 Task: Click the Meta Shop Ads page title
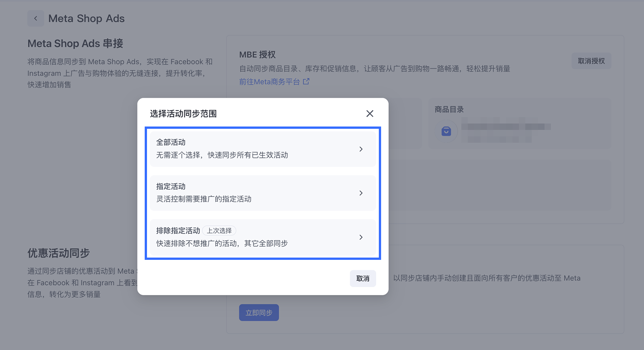(86, 18)
